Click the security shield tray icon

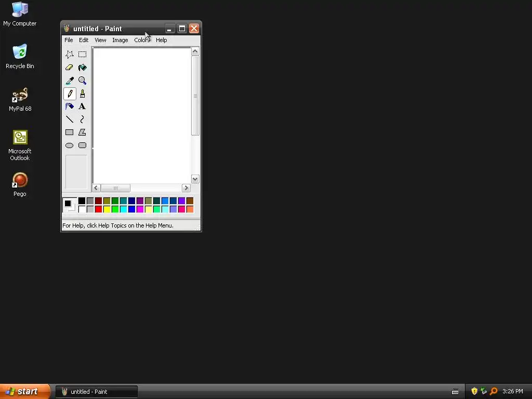point(474,391)
